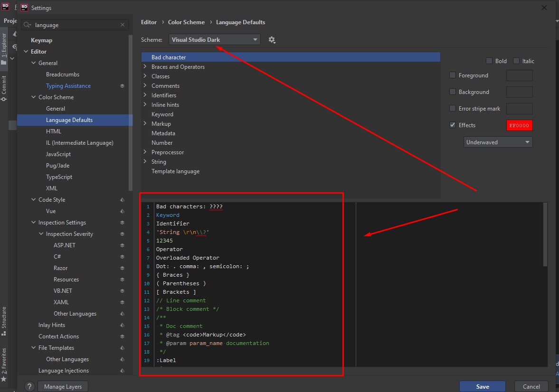
Task: Click the layer icon beside Typing Assistance
Action: click(x=122, y=86)
